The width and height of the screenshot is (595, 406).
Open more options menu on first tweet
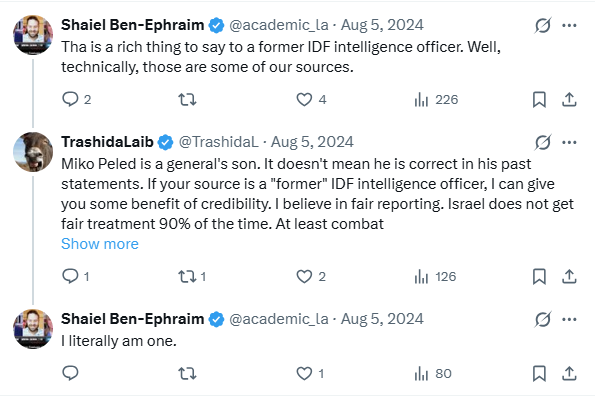coord(569,25)
